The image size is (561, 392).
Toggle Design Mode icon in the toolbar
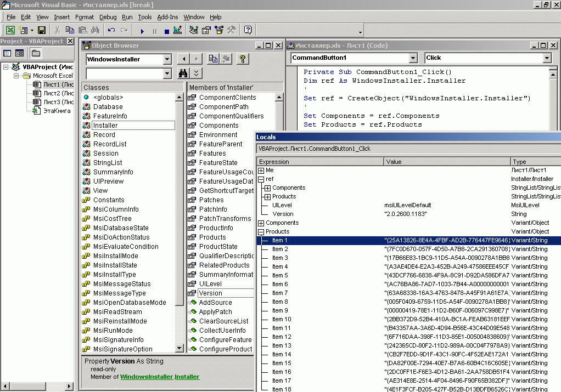click(x=177, y=31)
